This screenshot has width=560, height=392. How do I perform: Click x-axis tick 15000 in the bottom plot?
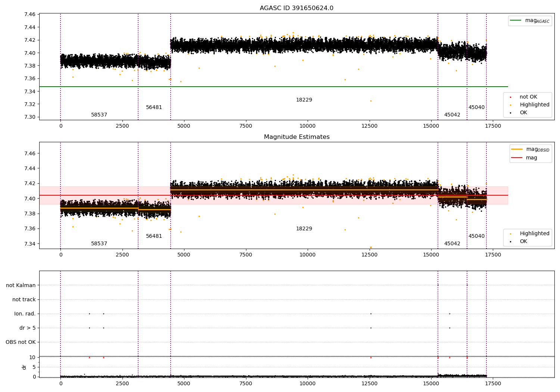point(431,383)
